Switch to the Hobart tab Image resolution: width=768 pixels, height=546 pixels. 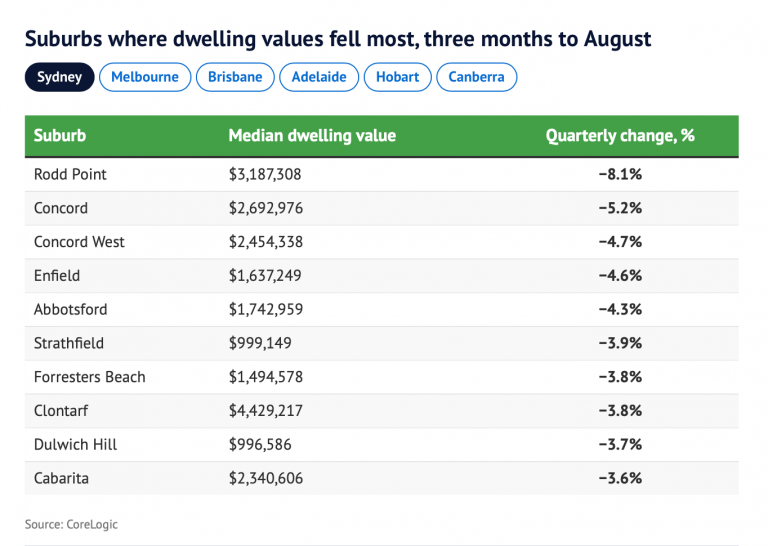point(398,77)
